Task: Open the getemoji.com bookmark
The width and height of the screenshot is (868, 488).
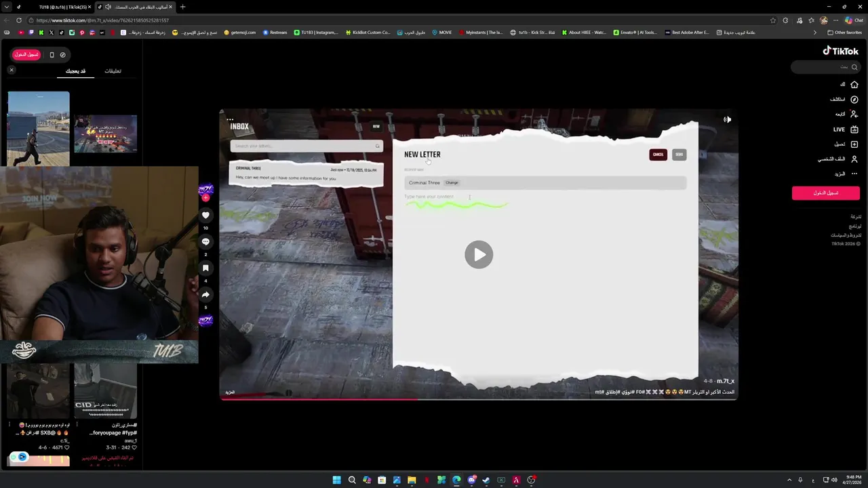Action: [240, 33]
